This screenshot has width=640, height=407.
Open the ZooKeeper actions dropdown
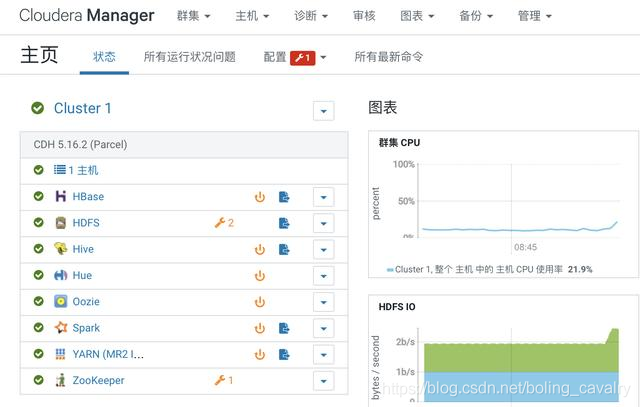point(324,381)
